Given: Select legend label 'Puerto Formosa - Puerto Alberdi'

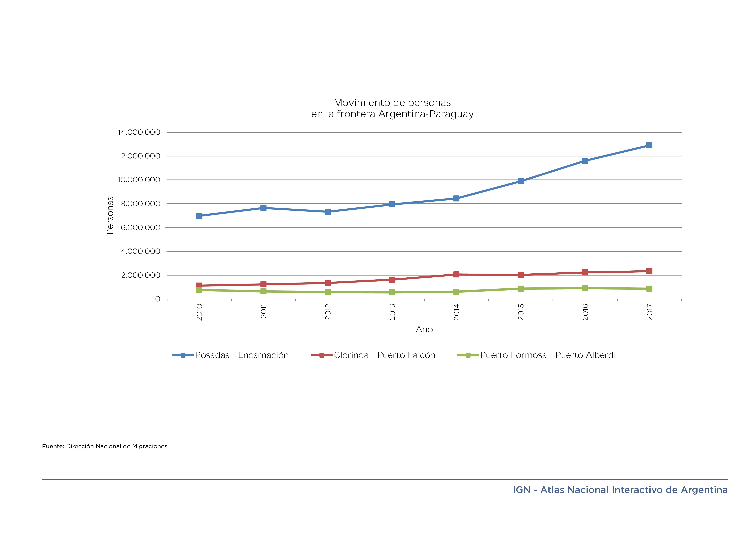Looking at the screenshot, I should pos(548,355).
